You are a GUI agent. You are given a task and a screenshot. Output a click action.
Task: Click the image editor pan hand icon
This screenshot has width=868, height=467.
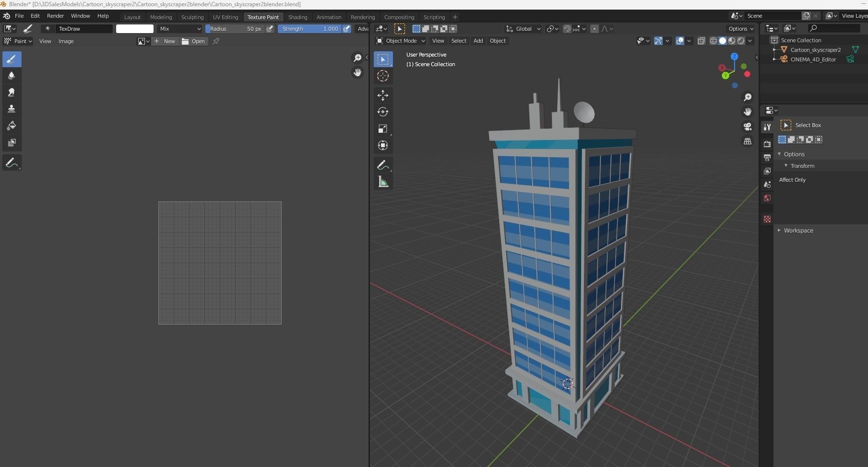pos(357,72)
